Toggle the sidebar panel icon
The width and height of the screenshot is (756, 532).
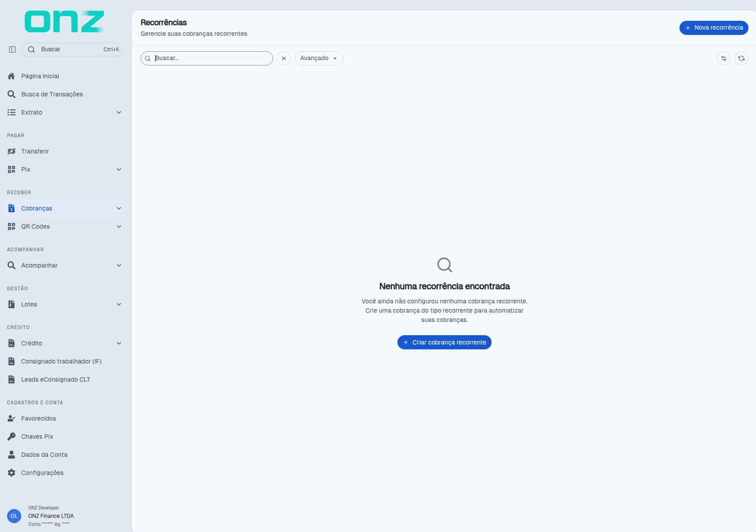coord(12,50)
